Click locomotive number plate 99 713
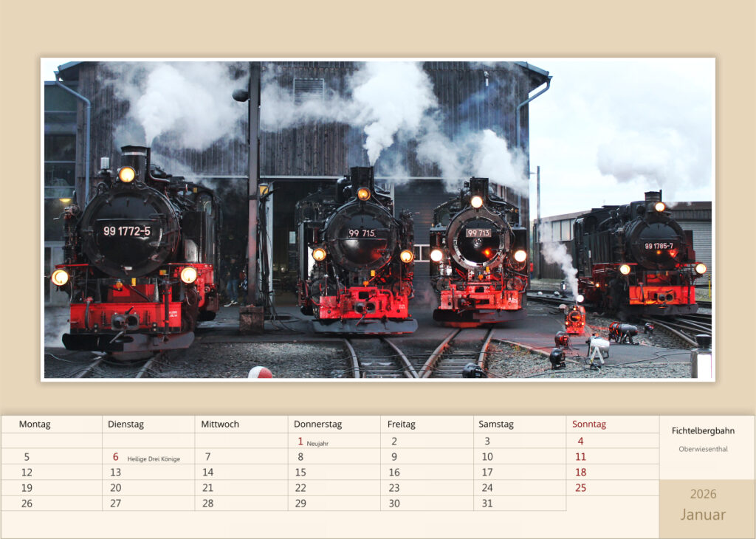This screenshot has height=539, width=756. (478, 233)
